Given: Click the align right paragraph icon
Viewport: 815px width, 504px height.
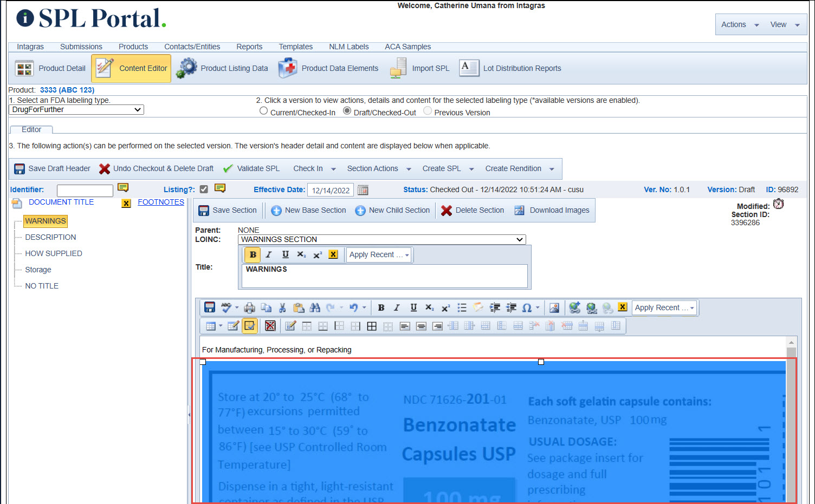Looking at the screenshot, I should pos(437,326).
